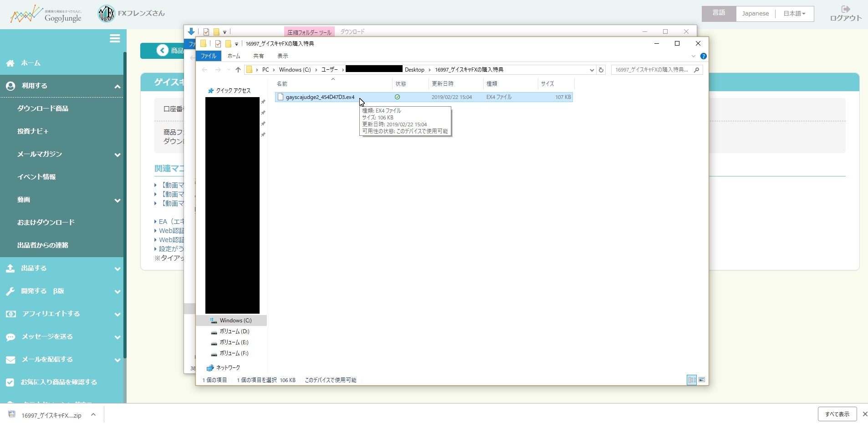Expand the address bar history dropdown
868x424 pixels.
pos(592,70)
